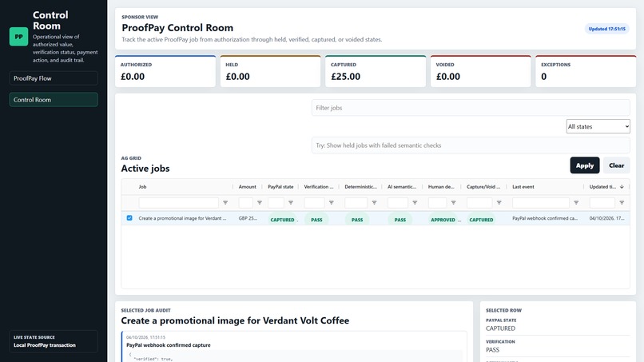Open filter menu for Updated time column

tap(622, 202)
